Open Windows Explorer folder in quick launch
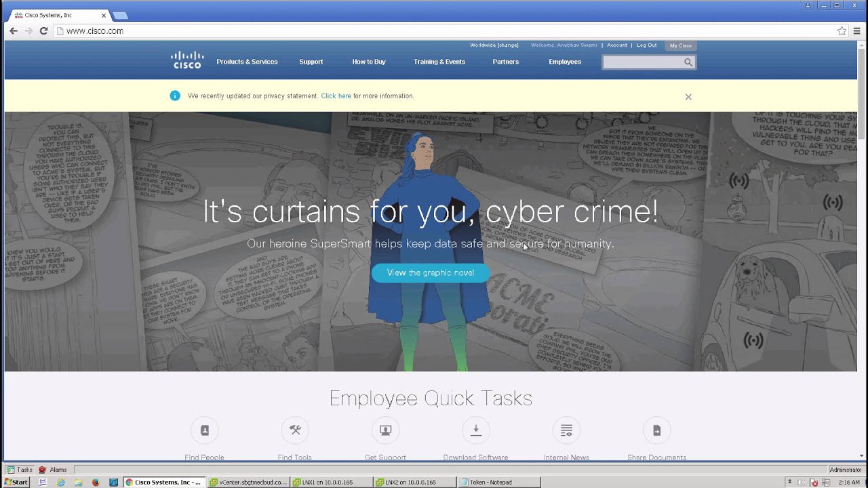This screenshot has width=868, height=488. point(78,483)
